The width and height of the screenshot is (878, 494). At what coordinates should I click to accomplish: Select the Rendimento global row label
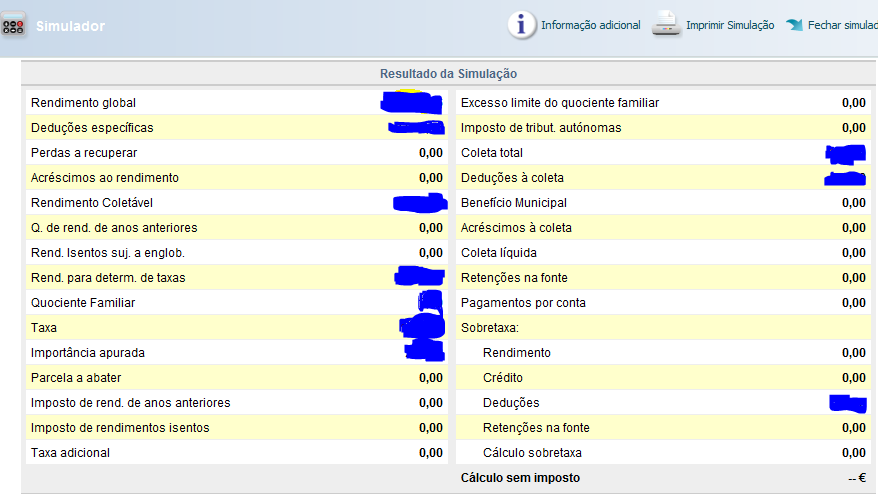pos(83,103)
